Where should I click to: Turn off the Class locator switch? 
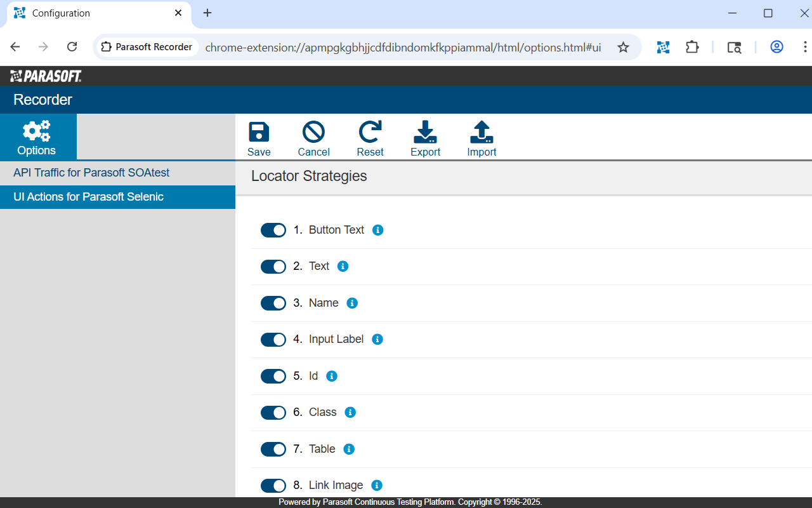pyautogui.click(x=273, y=413)
